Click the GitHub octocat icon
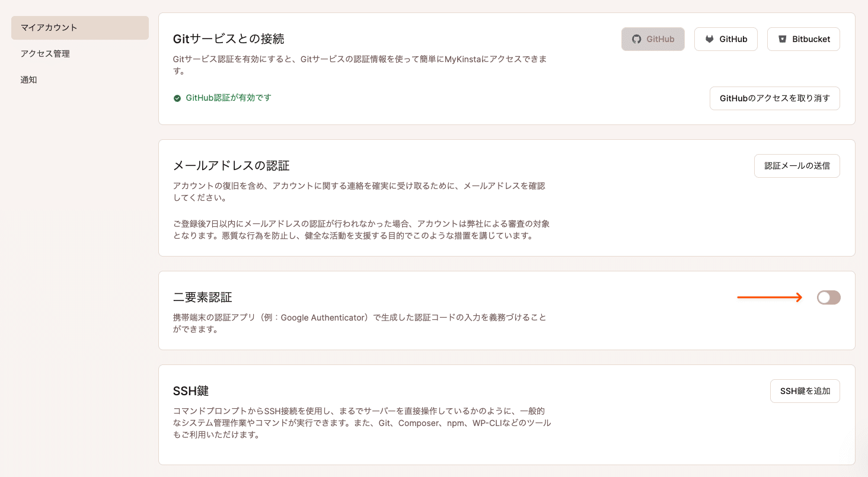Screen dimensions: 868x477 (636, 39)
